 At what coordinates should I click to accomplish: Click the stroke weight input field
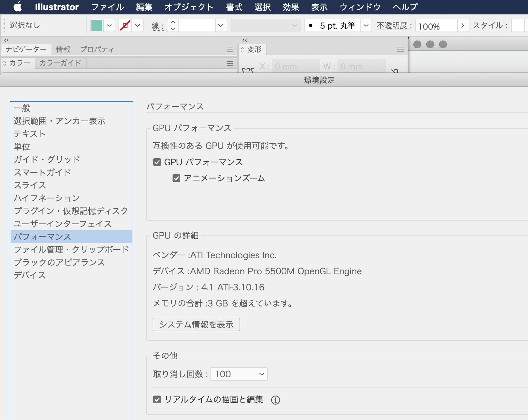click(197, 25)
